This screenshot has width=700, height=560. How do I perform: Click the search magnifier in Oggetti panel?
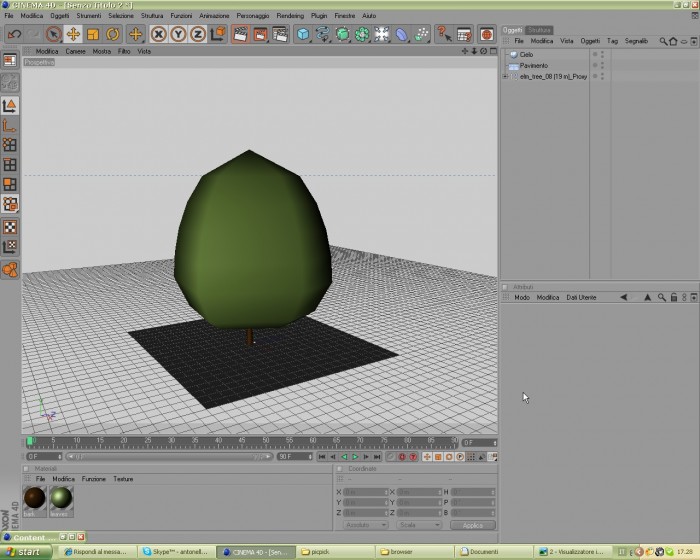[x=663, y=41]
